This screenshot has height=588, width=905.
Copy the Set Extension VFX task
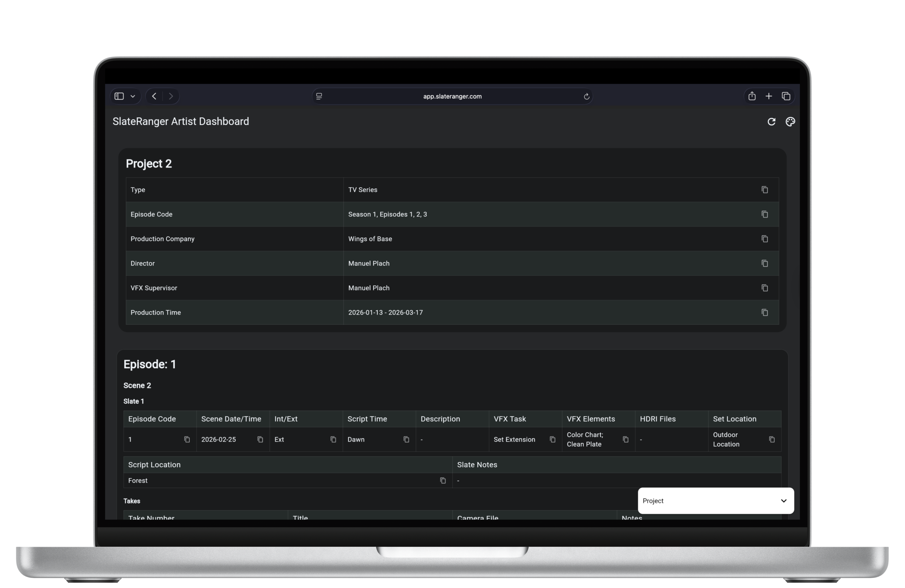[x=552, y=439]
